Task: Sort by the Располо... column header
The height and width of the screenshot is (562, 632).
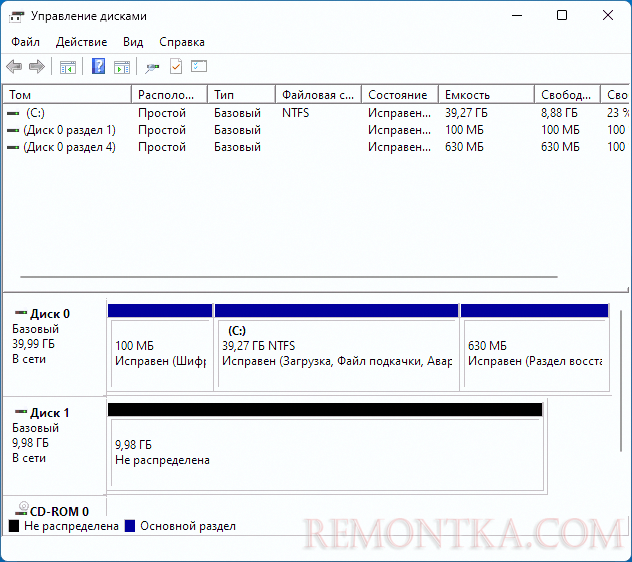Action: point(169,95)
